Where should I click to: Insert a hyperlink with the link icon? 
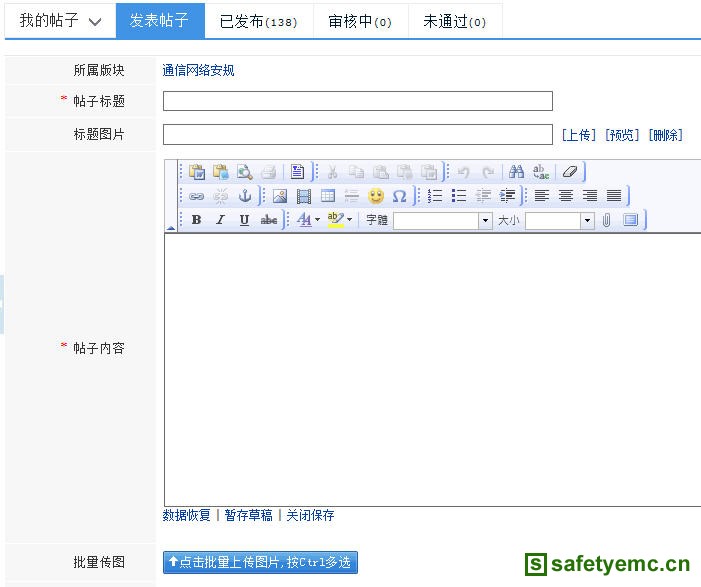[197, 196]
